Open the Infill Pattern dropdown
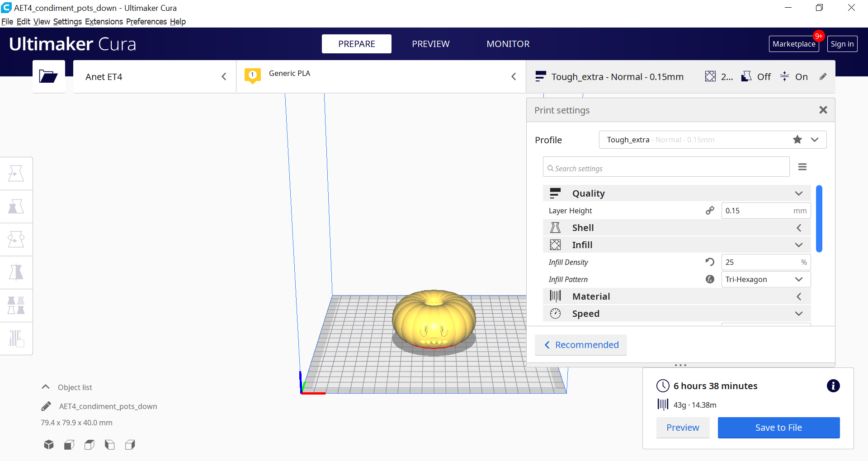Image resolution: width=868 pixels, height=461 pixels. tap(766, 279)
